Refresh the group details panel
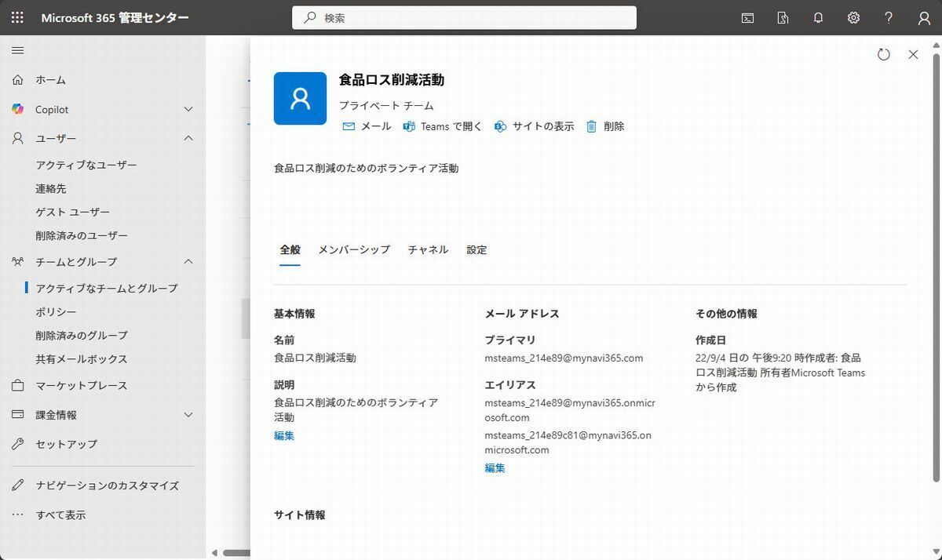The height and width of the screenshot is (560, 942). (x=884, y=54)
